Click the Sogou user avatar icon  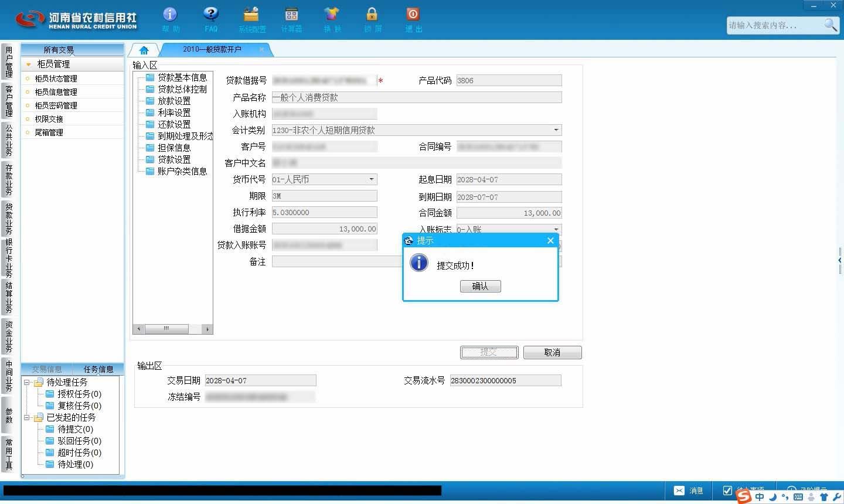tap(811, 497)
